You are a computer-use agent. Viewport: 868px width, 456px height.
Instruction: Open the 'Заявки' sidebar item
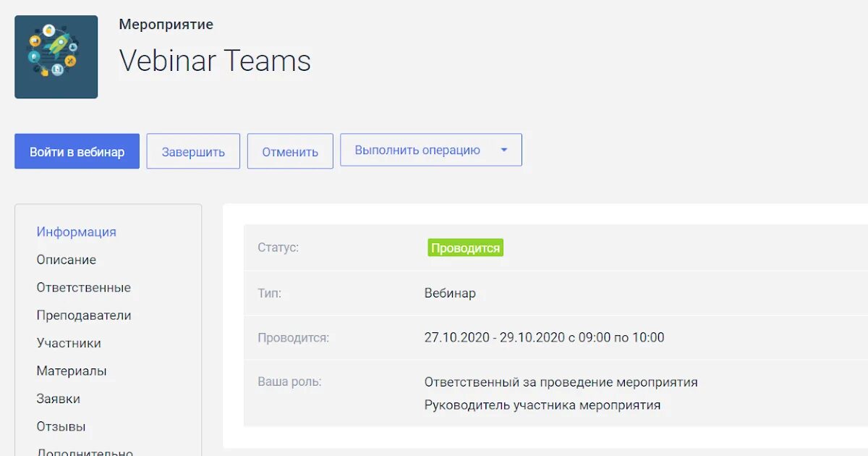click(59, 399)
